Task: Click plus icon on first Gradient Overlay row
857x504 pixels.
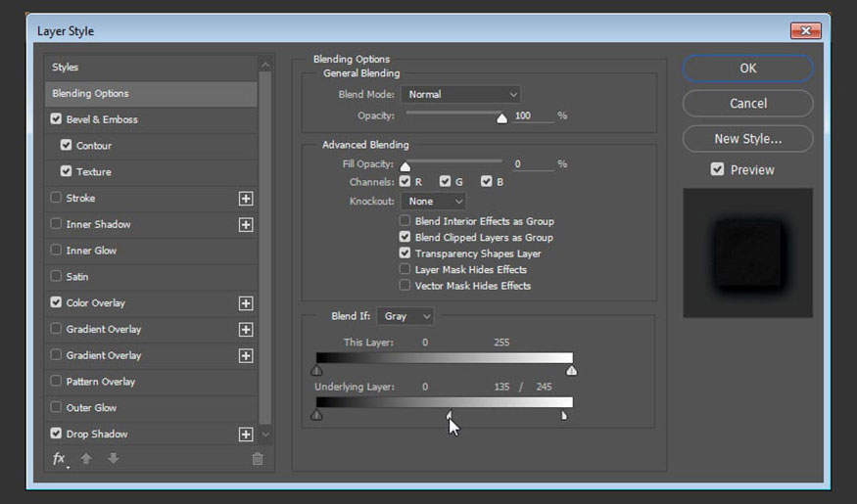Action: click(x=246, y=329)
